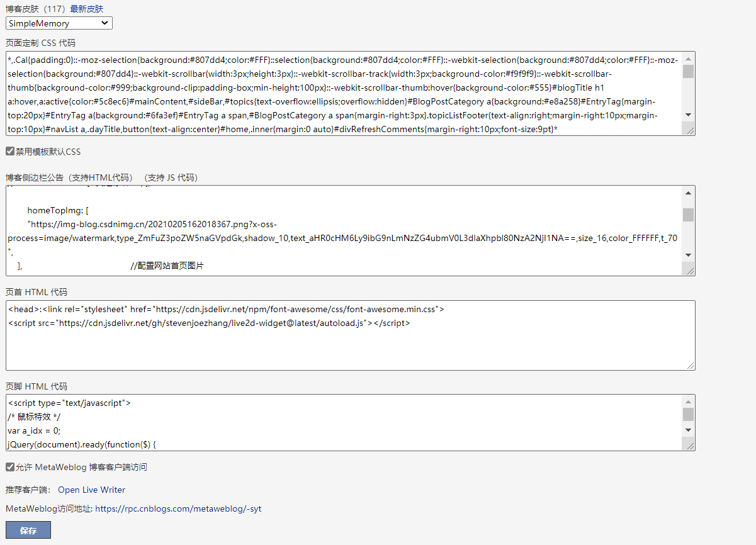Open the 最新皮肤 link

coord(86,9)
